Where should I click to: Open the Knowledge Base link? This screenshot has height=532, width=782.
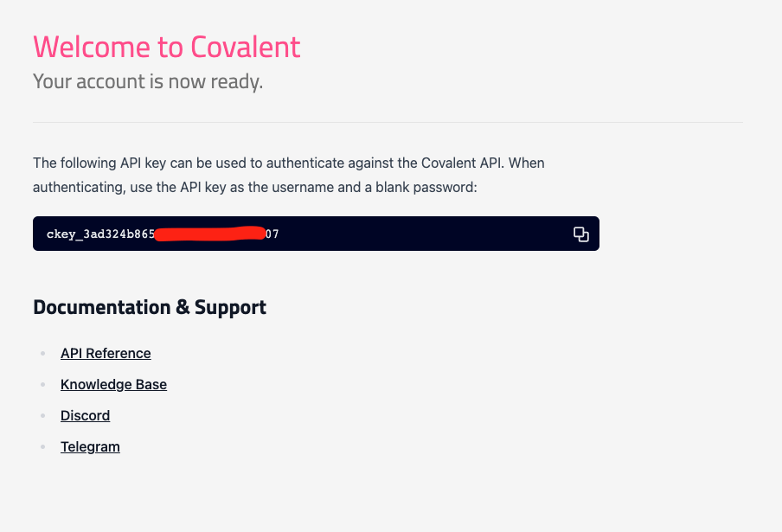113,384
